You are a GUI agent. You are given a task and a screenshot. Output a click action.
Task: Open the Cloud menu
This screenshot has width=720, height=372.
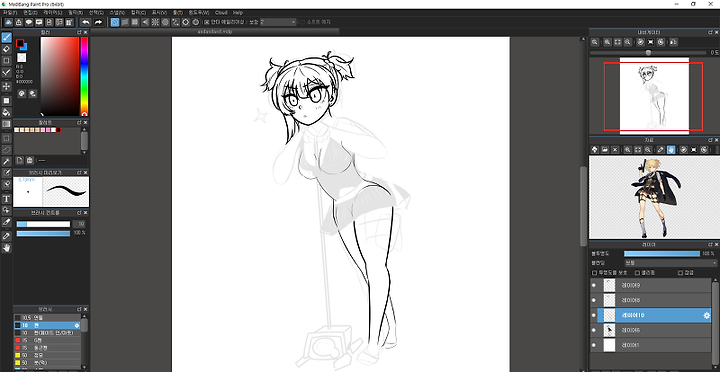(221, 13)
